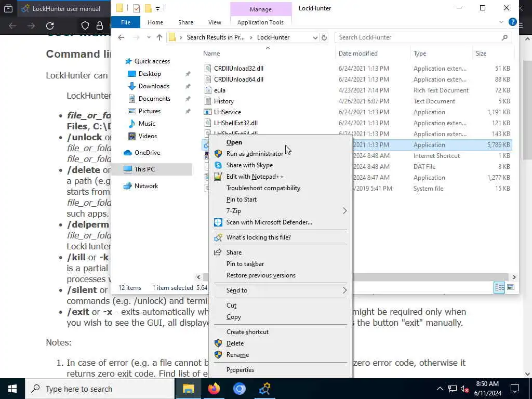Sort by the Date modified column
The width and height of the screenshot is (532, 399).
pos(358,54)
